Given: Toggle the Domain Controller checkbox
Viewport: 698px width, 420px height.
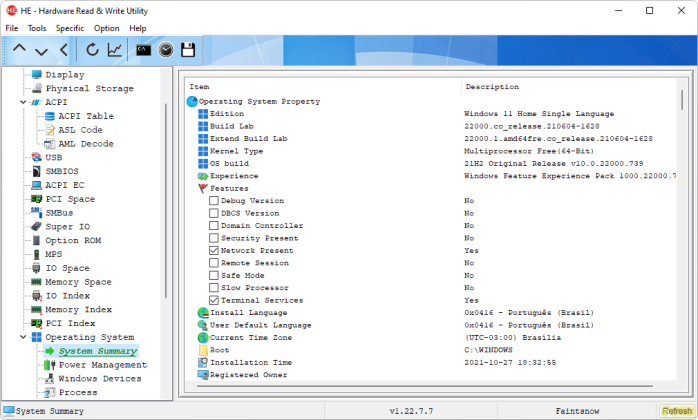Looking at the screenshot, I should click(214, 226).
